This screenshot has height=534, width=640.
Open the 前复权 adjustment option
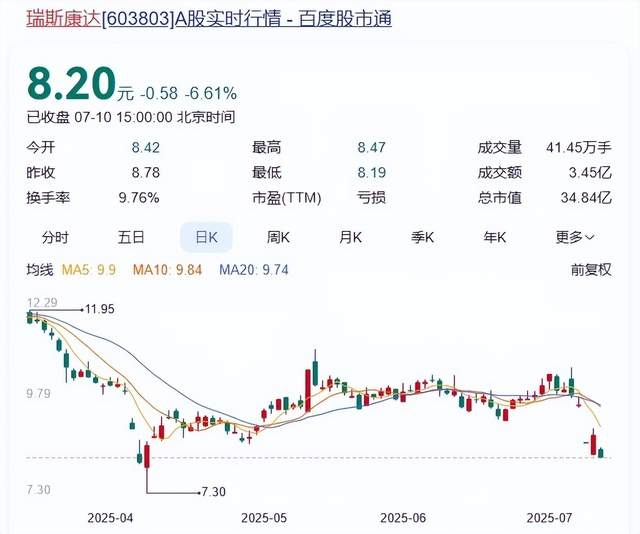[x=591, y=270]
